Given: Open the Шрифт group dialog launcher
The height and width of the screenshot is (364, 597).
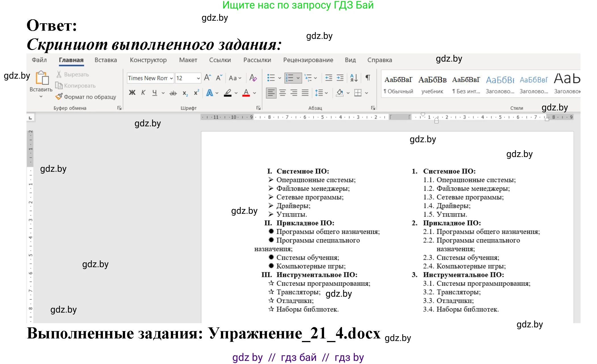Looking at the screenshot, I should tap(258, 108).
